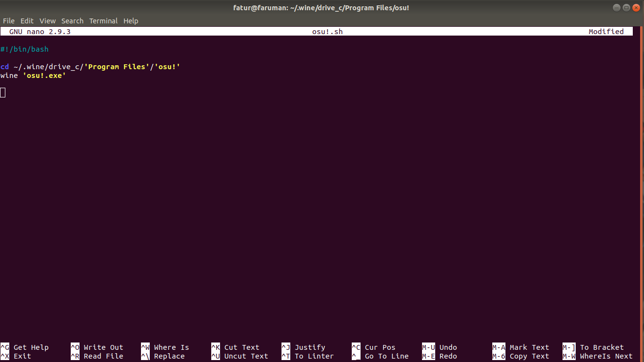Screen dimensions: 644x362
Task: Click the ^R Read File shortcut
Action: point(97,356)
